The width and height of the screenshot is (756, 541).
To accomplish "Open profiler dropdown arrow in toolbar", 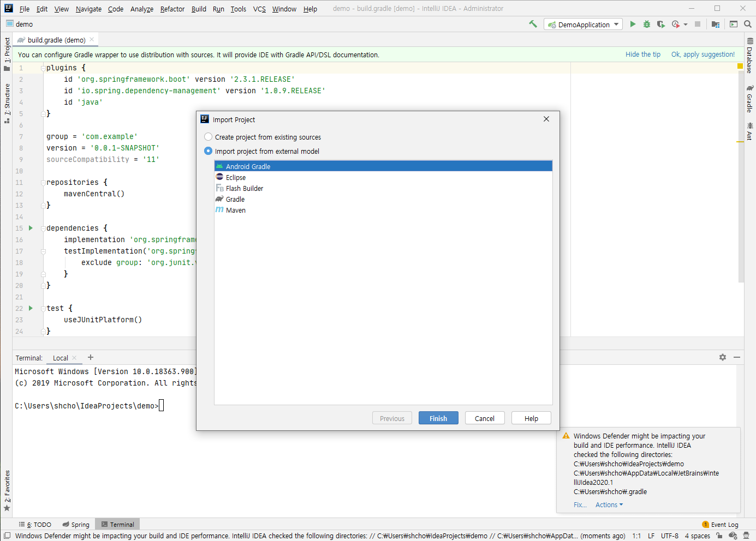I will point(686,25).
